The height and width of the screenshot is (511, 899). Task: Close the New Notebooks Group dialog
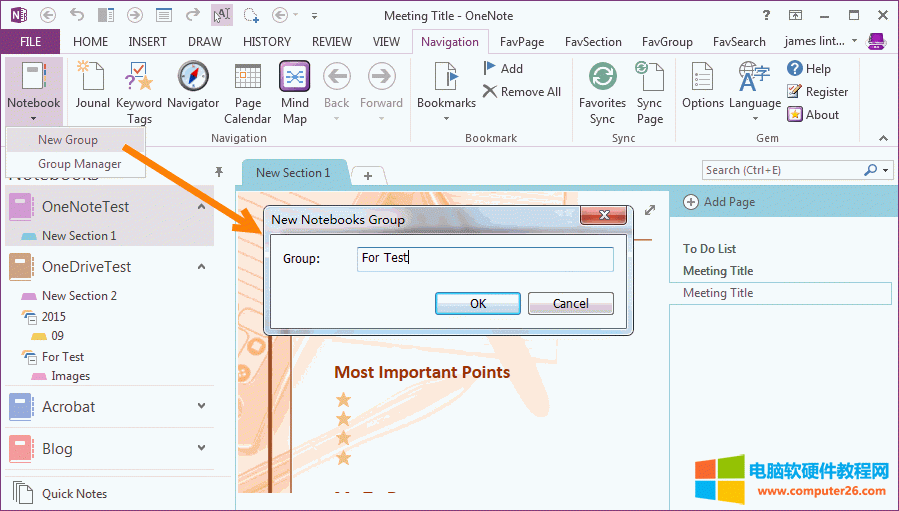[x=603, y=215]
